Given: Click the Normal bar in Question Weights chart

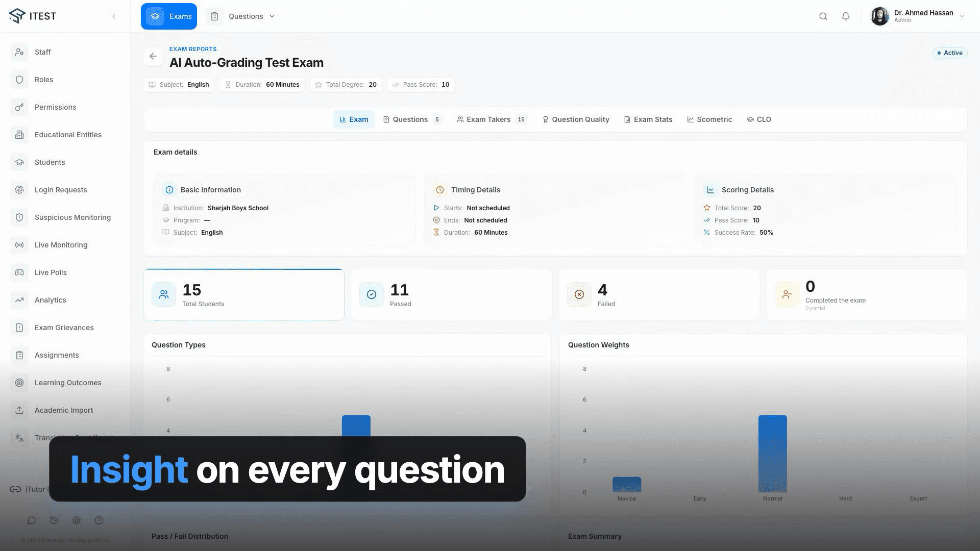Looking at the screenshot, I should tap(772, 454).
